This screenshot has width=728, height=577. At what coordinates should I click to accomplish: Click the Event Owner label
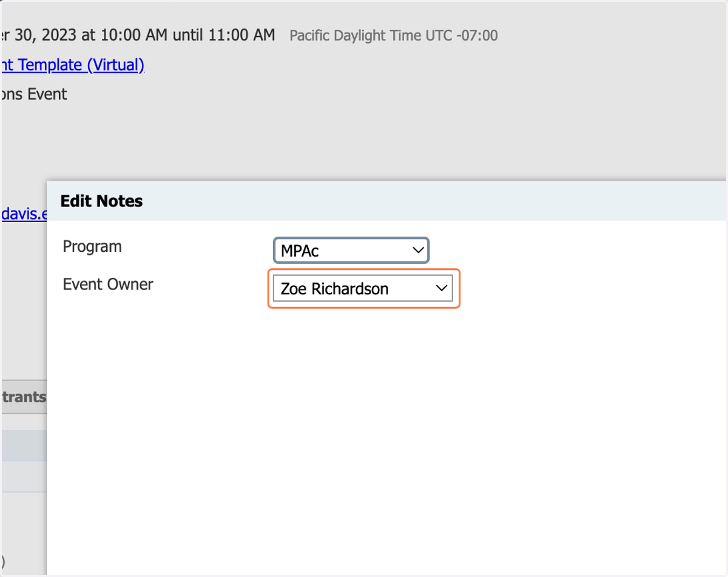[108, 284]
